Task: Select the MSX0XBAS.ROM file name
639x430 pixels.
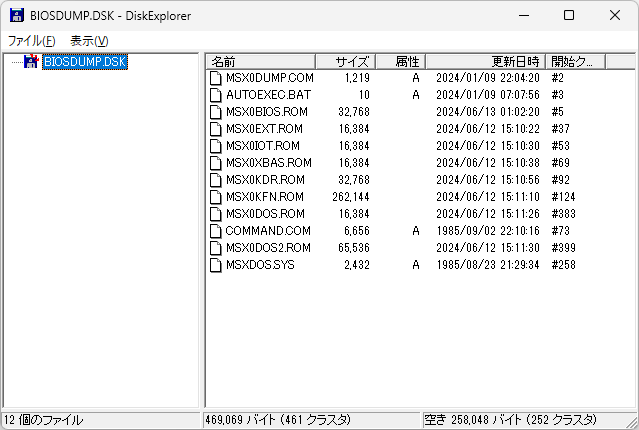Action: [x=269, y=163]
